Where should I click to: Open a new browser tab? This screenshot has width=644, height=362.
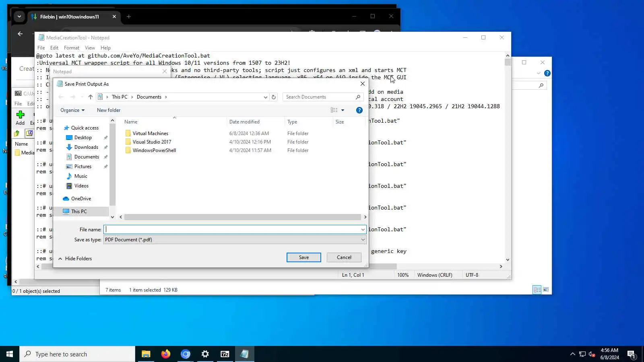129,16
